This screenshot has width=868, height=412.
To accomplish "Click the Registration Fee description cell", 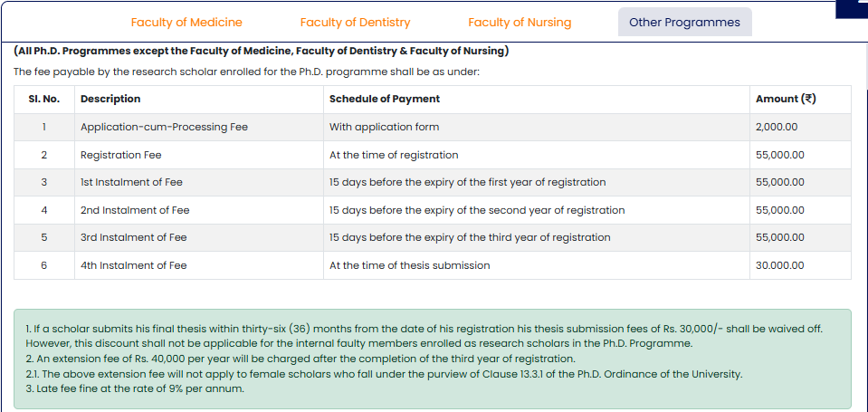I will 120,155.
